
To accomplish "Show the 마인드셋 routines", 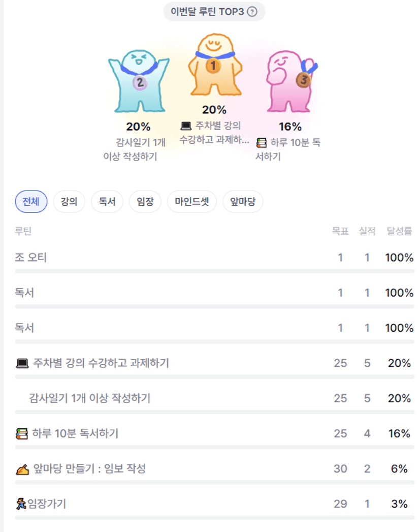I will 191,202.
